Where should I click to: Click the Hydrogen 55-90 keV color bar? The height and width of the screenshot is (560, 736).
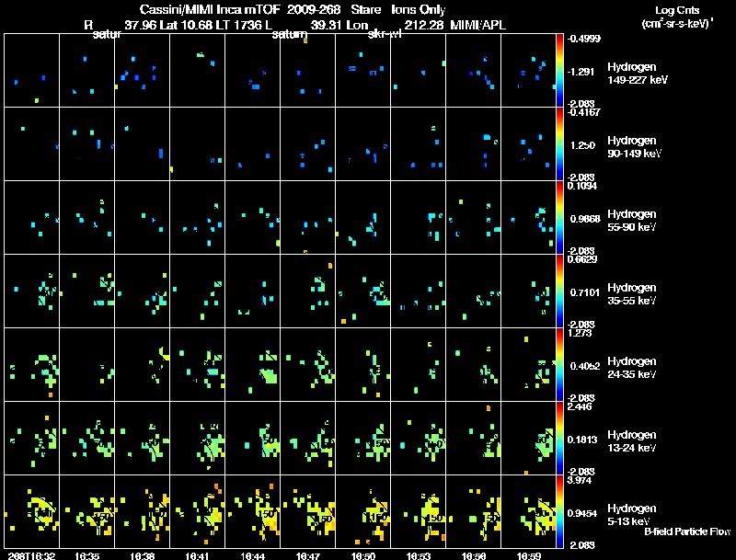559,218
